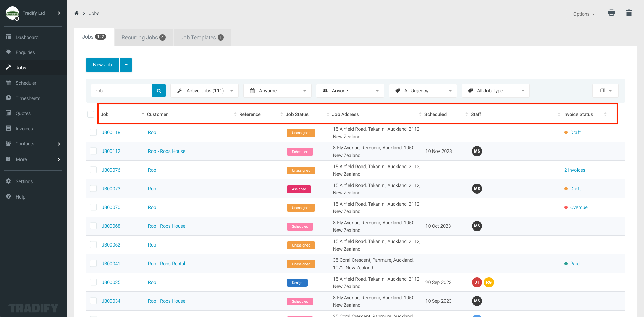Click MS staff avatar on JB00034 row
The height and width of the screenshot is (317, 644).
tap(477, 301)
